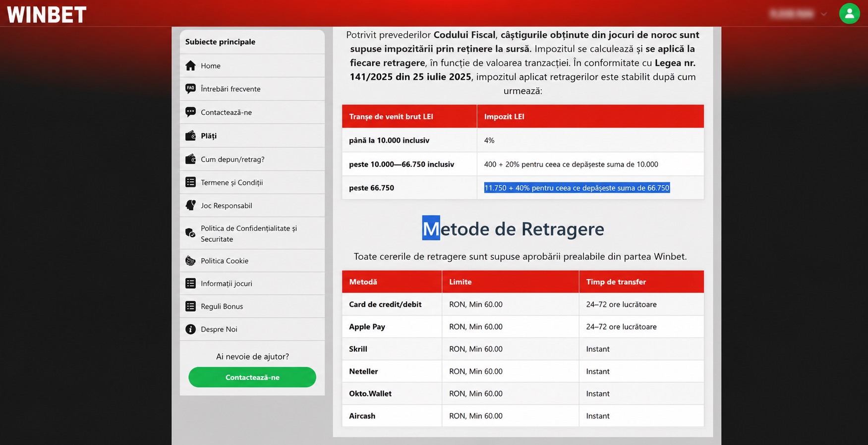Click the highlighted '11.750 + 40%' text
Screen dimensions: 868x445
point(577,188)
